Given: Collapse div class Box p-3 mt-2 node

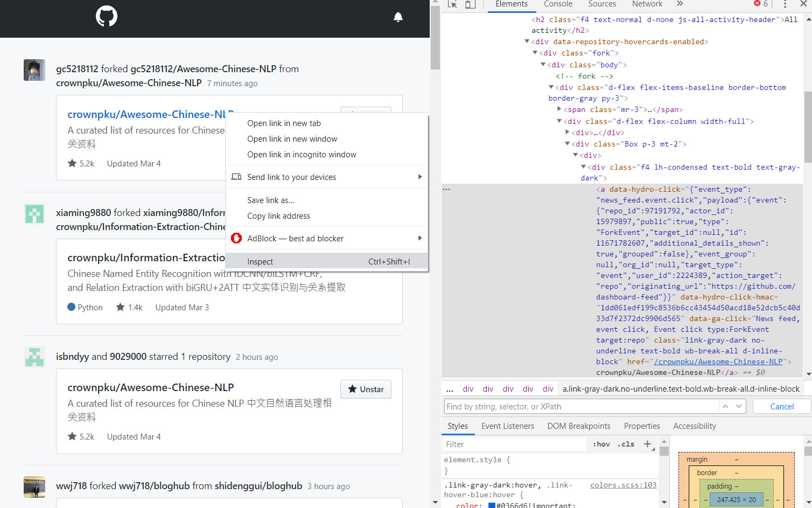Looking at the screenshot, I should click(568, 144).
